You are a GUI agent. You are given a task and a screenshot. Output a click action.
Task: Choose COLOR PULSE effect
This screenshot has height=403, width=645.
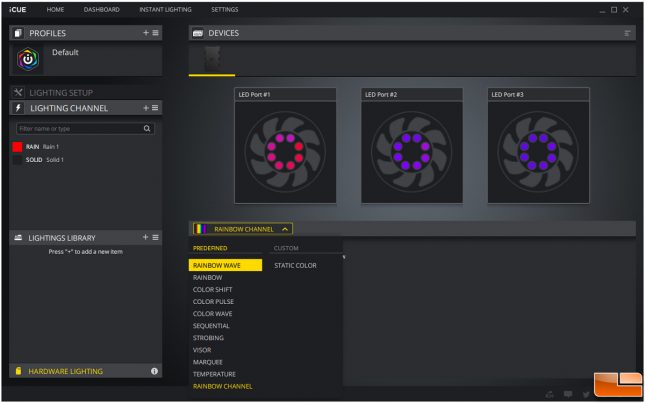tap(213, 302)
